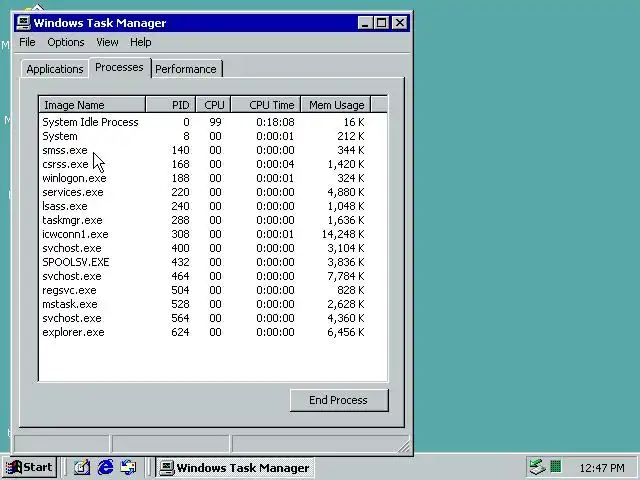Minimize the Task Manager window

point(365,23)
